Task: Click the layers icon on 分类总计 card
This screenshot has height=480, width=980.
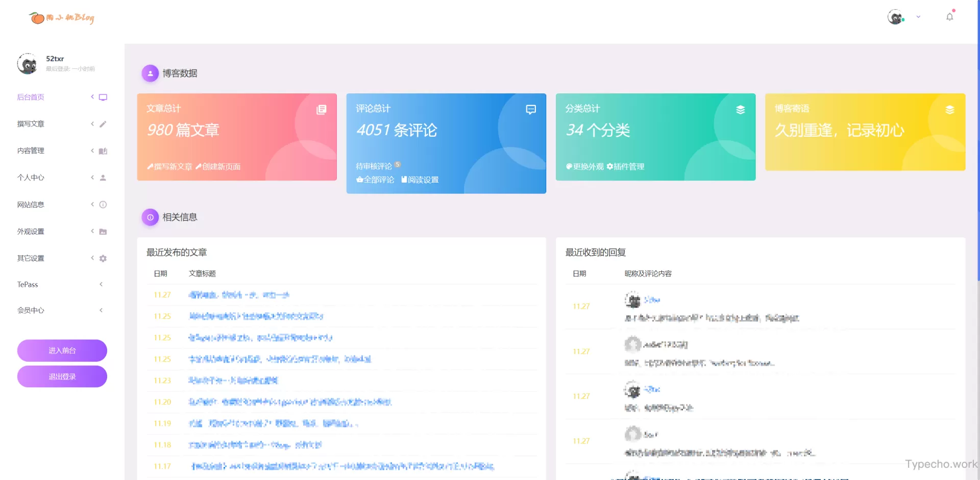Action: (x=741, y=109)
